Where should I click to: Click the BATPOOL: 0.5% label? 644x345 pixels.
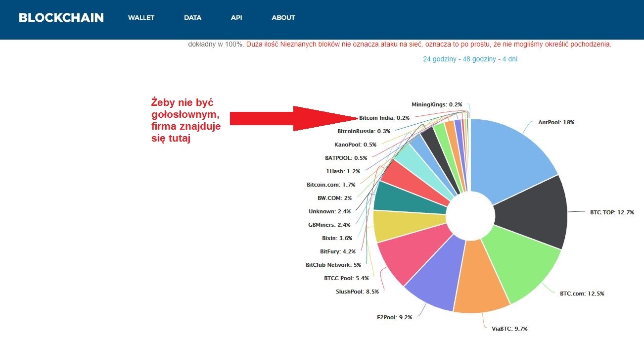[346, 158]
